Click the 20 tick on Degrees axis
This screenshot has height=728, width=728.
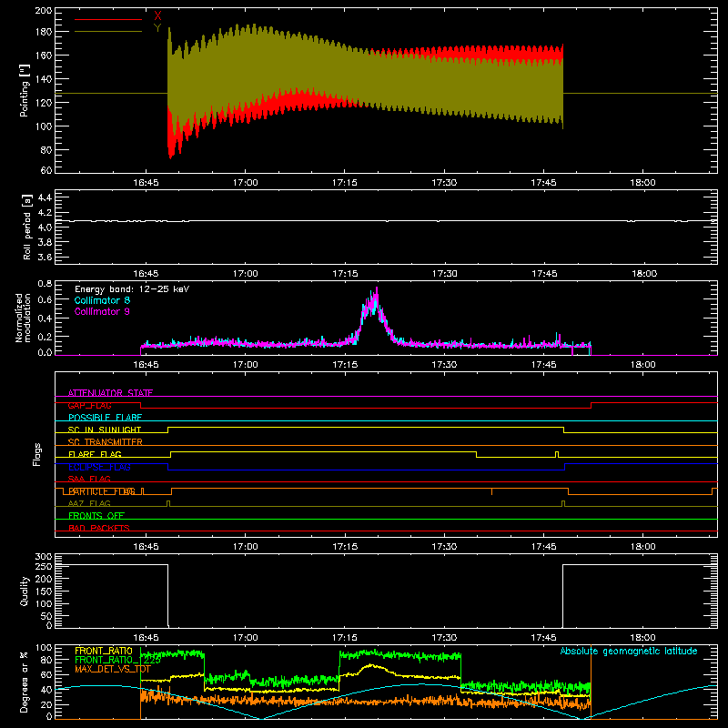coord(46,704)
